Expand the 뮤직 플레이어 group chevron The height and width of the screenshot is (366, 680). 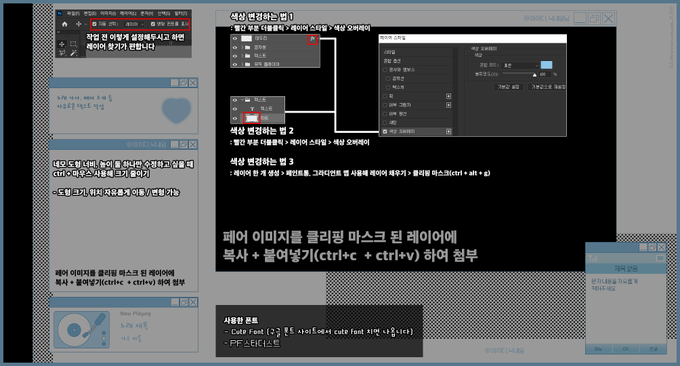[x=242, y=64]
